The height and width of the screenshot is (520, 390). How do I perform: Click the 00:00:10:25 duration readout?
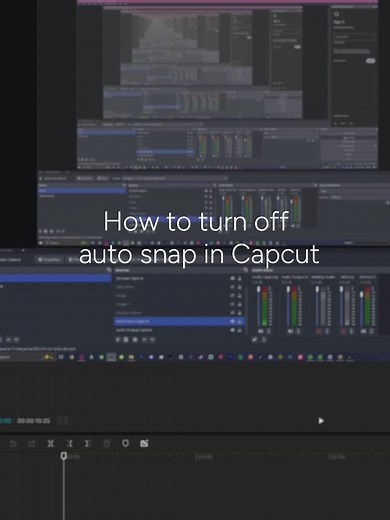coord(33,421)
